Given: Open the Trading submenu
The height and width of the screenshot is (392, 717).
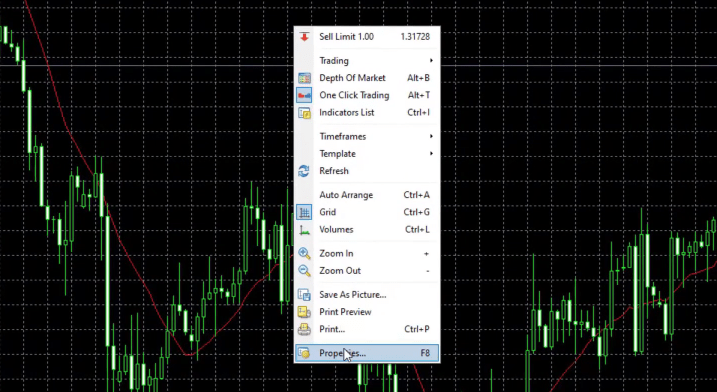Looking at the screenshot, I should pos(367,61).
